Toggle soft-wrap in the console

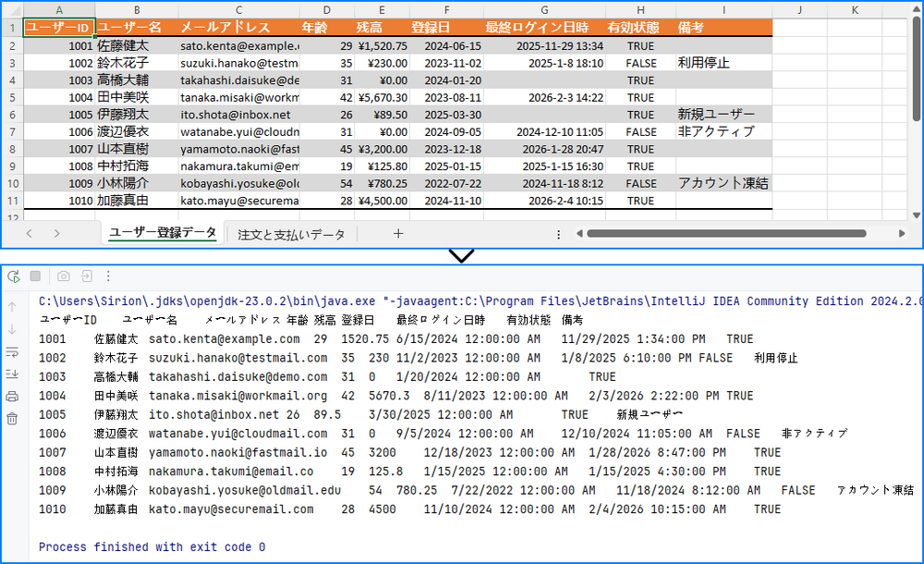(x=11, y=351)
